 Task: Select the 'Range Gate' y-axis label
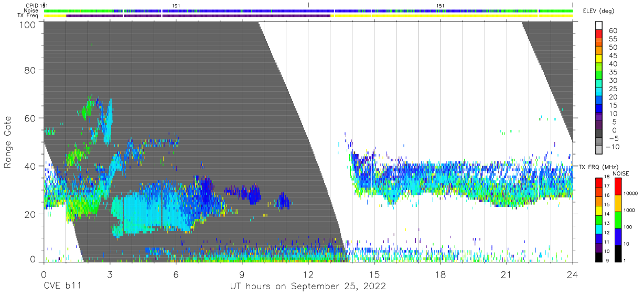[8, 142]
